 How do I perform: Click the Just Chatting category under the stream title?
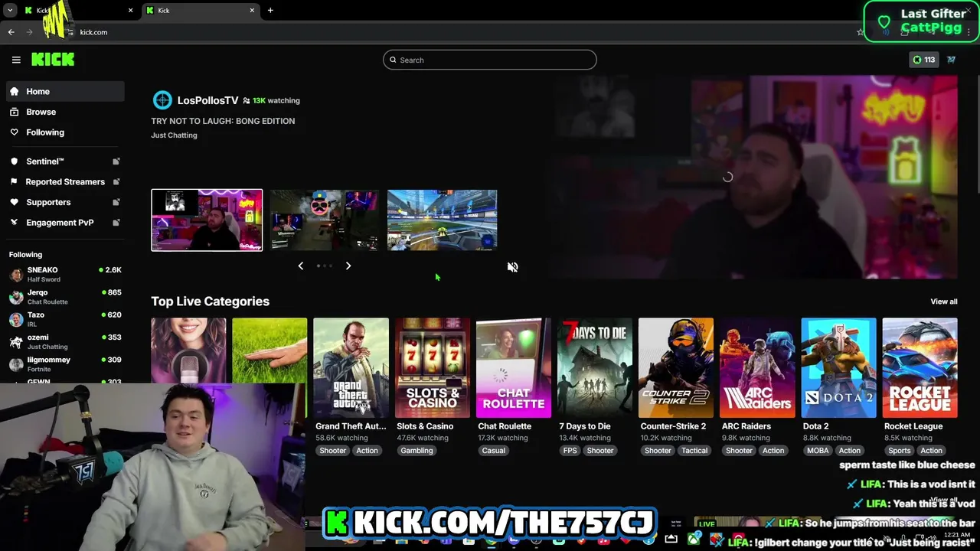[x=174, y=135]
